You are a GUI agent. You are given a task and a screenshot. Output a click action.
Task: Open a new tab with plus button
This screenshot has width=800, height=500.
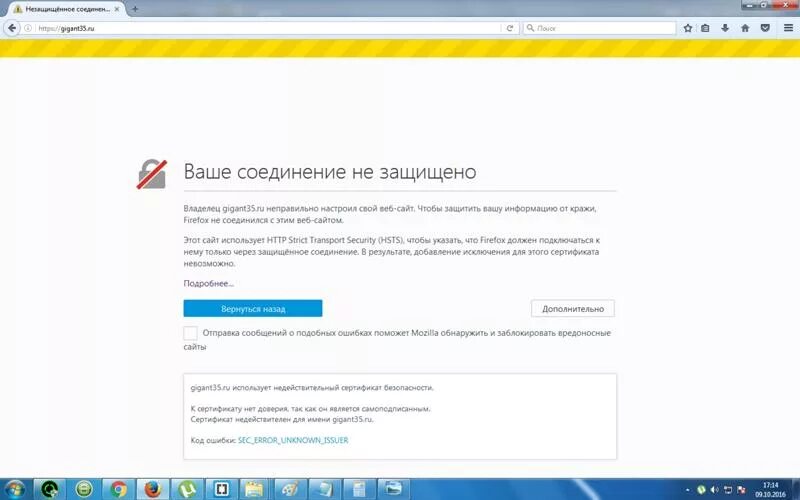pos(135,9)
